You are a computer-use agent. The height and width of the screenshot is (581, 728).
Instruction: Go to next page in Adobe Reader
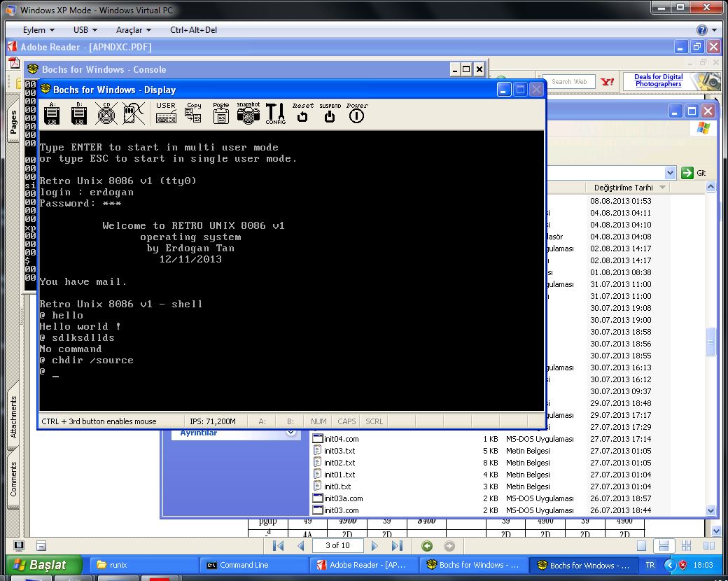pos(374,546)
